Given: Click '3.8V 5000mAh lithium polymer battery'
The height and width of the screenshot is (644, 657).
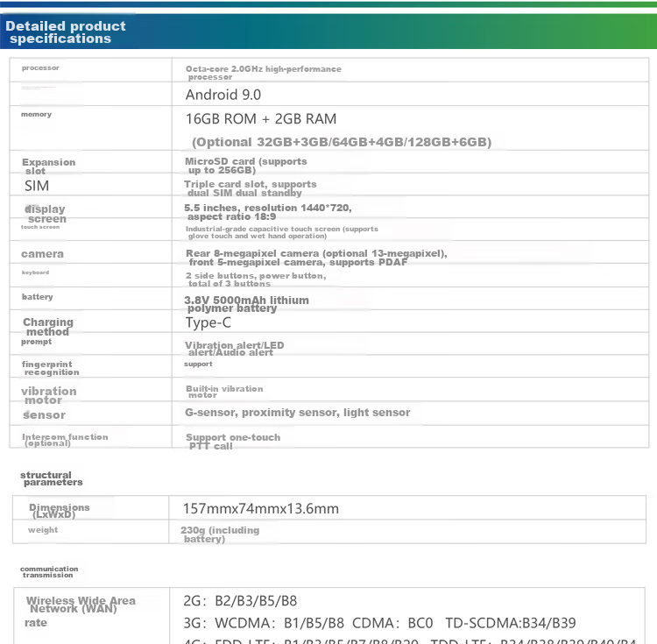Looking at the screenshot, I should coord(246,304).
